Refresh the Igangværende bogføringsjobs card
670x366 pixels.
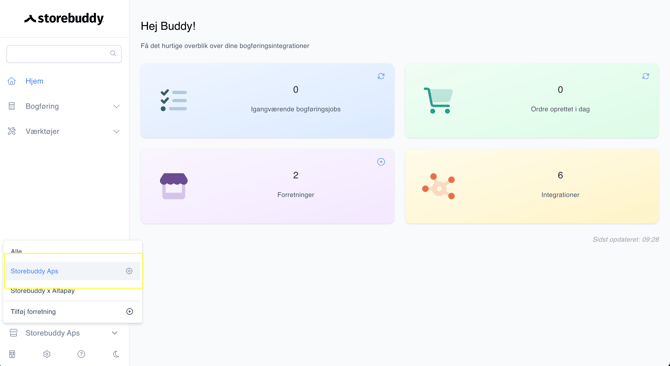click(381, 76)
